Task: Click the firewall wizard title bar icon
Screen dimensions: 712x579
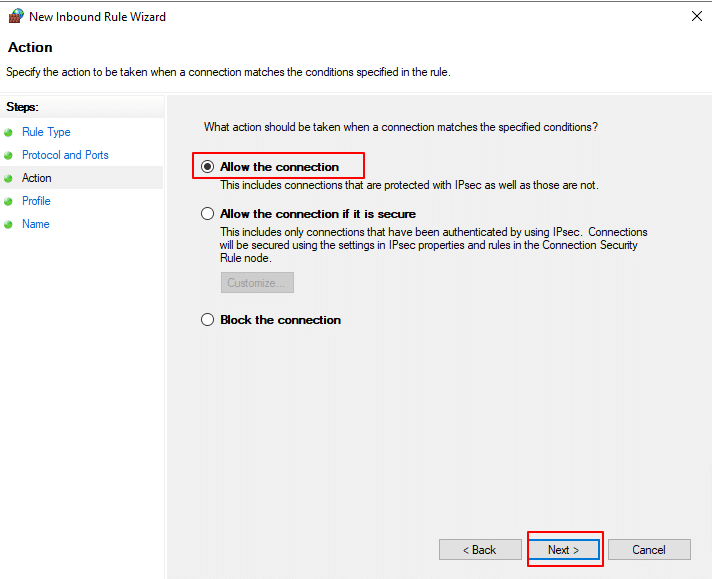Action: tap(15, 16)
